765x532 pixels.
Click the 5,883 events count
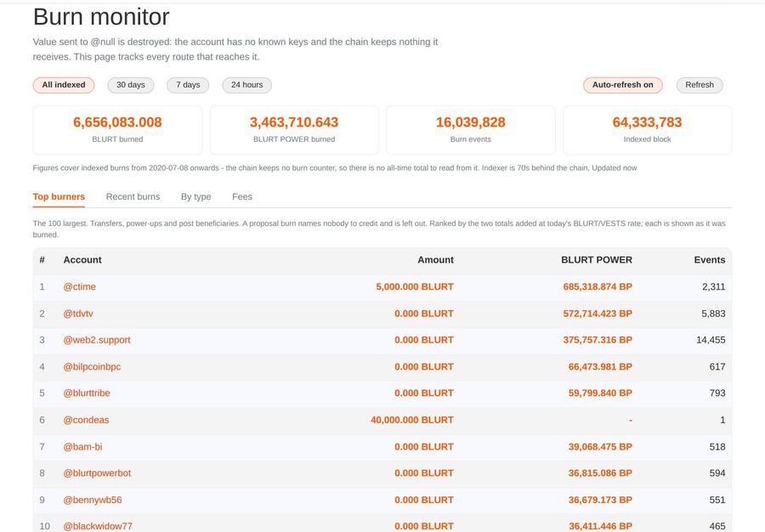(x=713, y=314)
